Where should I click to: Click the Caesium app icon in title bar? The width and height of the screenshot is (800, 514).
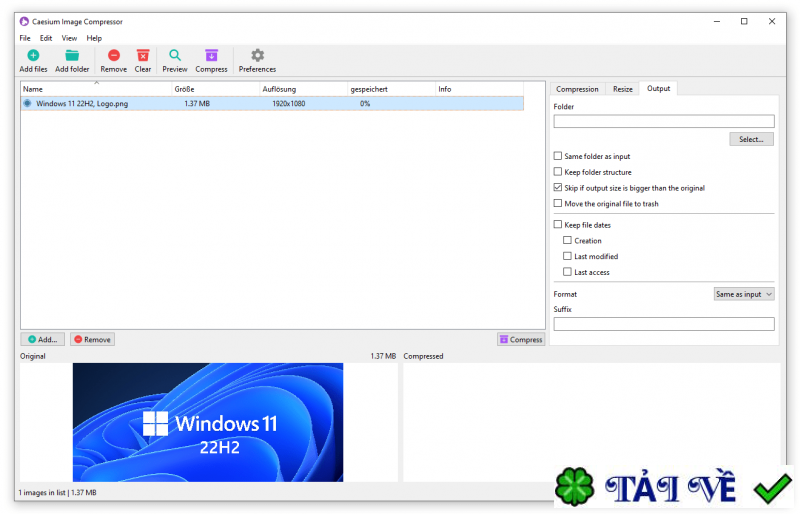(24, 21)
